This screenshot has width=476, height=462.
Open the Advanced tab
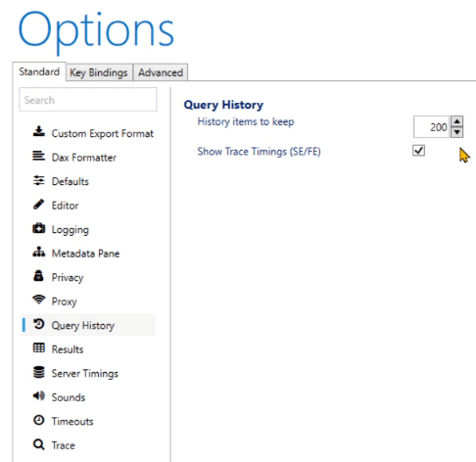tap(161, 72)
